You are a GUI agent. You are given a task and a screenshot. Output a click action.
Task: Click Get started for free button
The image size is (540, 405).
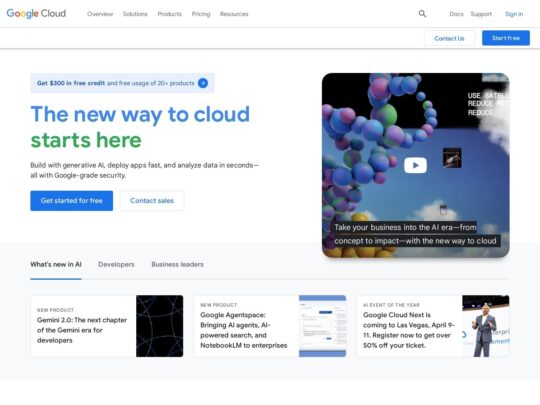[x=72, y=201]
